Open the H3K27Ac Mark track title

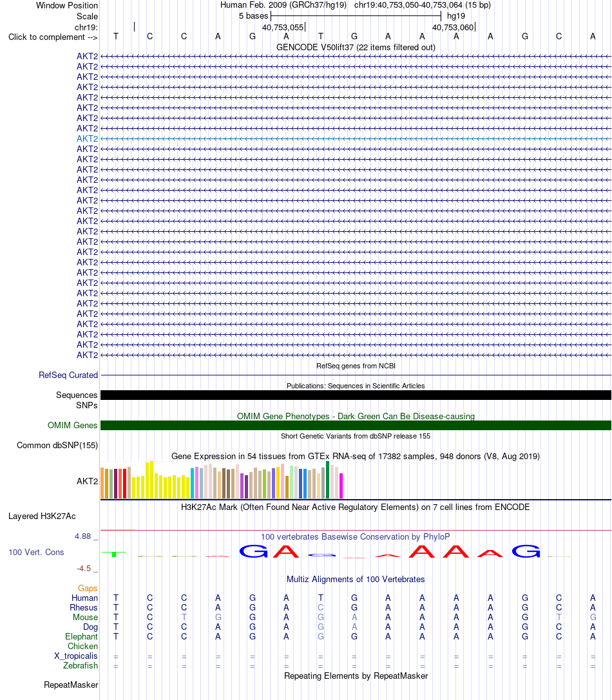coord(356,507)
